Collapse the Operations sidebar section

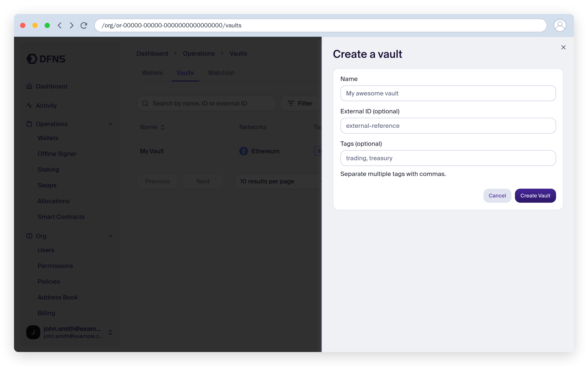pos(110,124)
